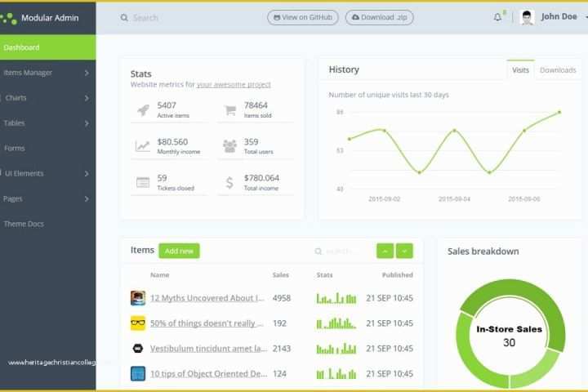Open the 'your awesome project' link
The width and height of the screenshot is (588, 392).
pos(234,85)
